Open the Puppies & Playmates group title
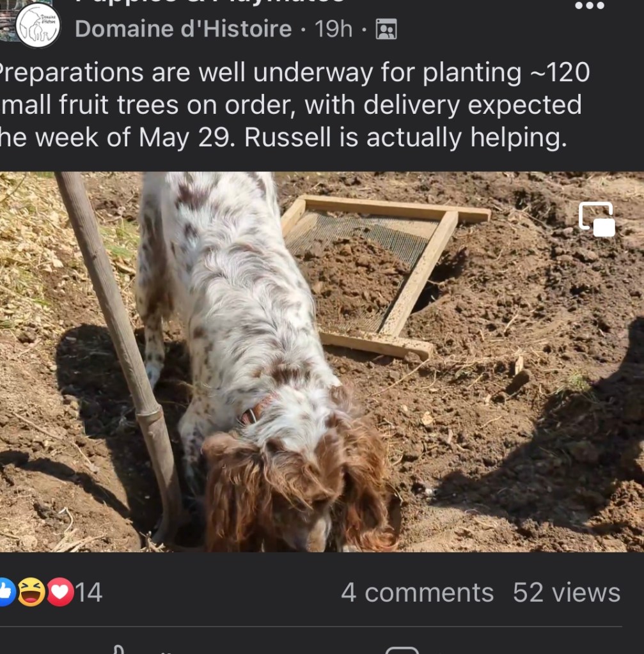 (211, 2)
